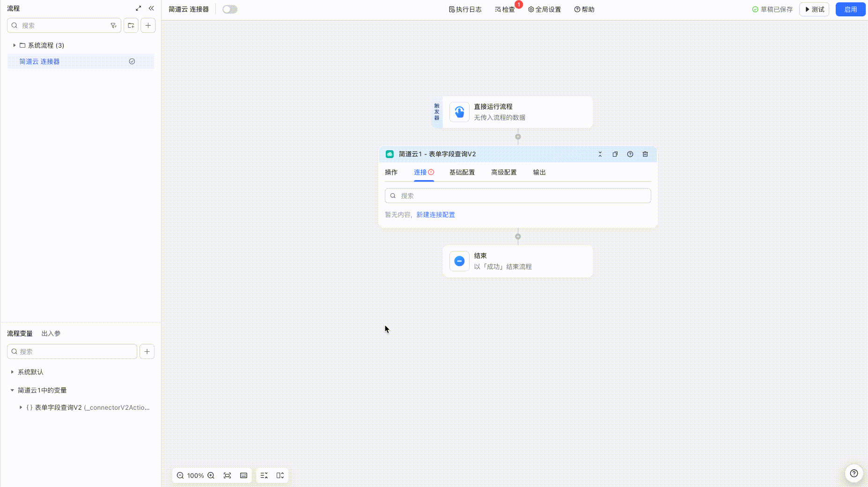Image resolution: width=868 pixels, height=487 pixels.
Task: Click the blue end icon of 结束 node
Action: click(x=459, y=261)
